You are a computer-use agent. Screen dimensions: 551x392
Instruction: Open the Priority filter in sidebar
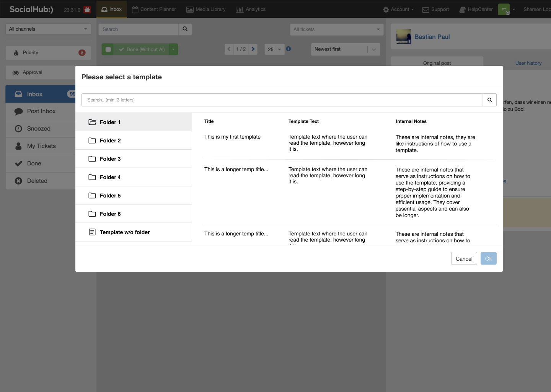[x=48, y=53]
